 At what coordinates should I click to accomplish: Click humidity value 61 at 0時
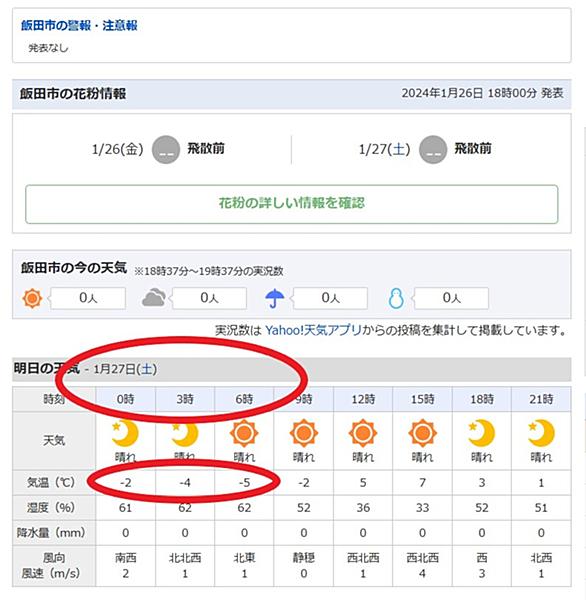pyautogui.click(x=125, y=508)
